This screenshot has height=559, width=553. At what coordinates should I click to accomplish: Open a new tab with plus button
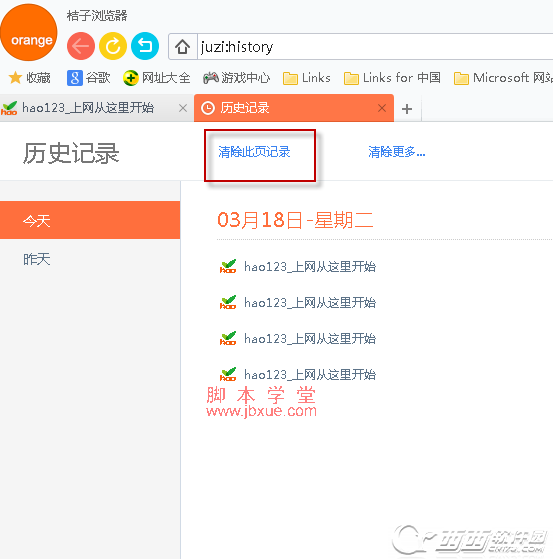click(x=407, y=109)
